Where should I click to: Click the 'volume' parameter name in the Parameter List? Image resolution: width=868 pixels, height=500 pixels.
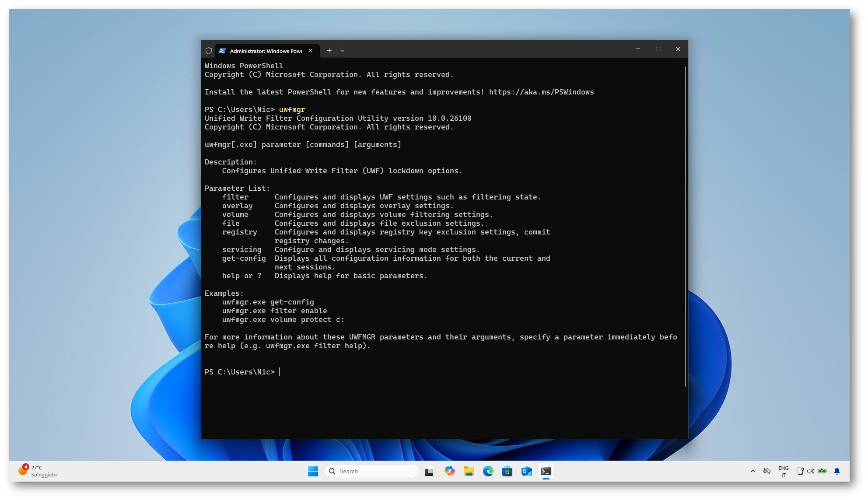coord(235,215)
